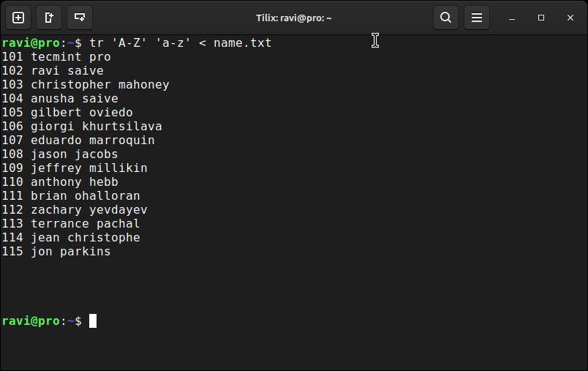588x371 pixels.
Task: Maximize the Tilix window
Action: click(x=541, y=18)
